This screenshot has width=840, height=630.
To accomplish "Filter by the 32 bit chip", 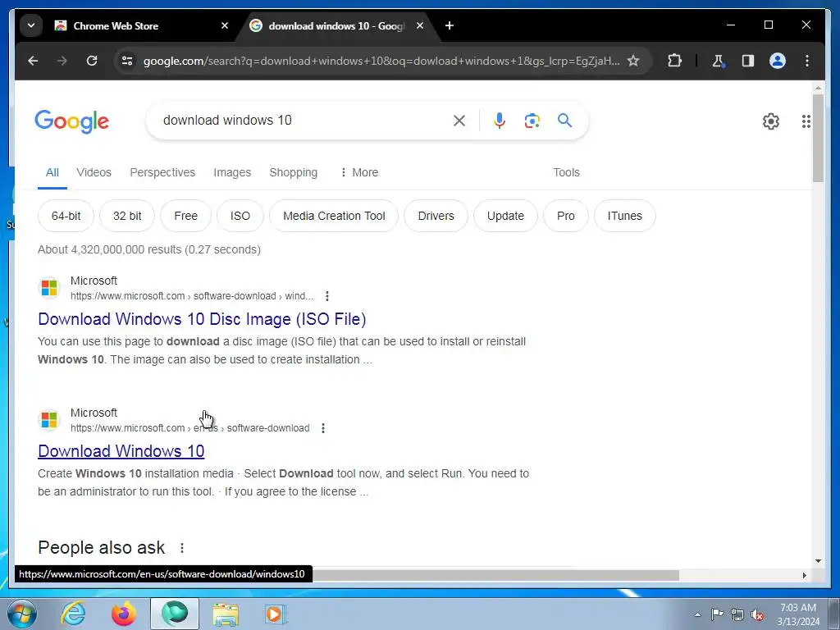I will click(127, 216).
